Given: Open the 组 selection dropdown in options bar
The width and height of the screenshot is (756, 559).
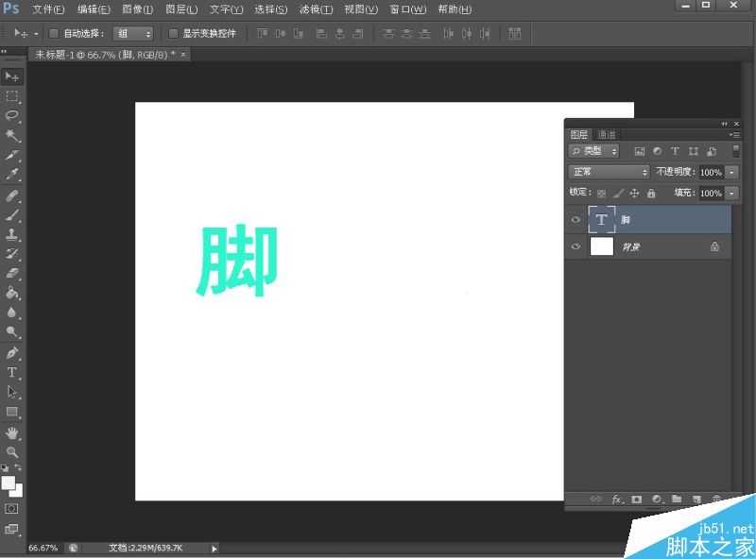Looking at the screenshot, I should coord(132,33).
